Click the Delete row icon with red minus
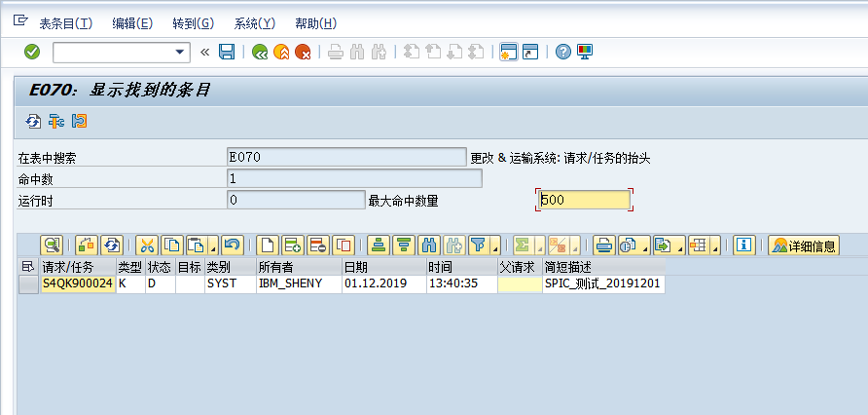 pyautogui.click(x=318, y=245)
